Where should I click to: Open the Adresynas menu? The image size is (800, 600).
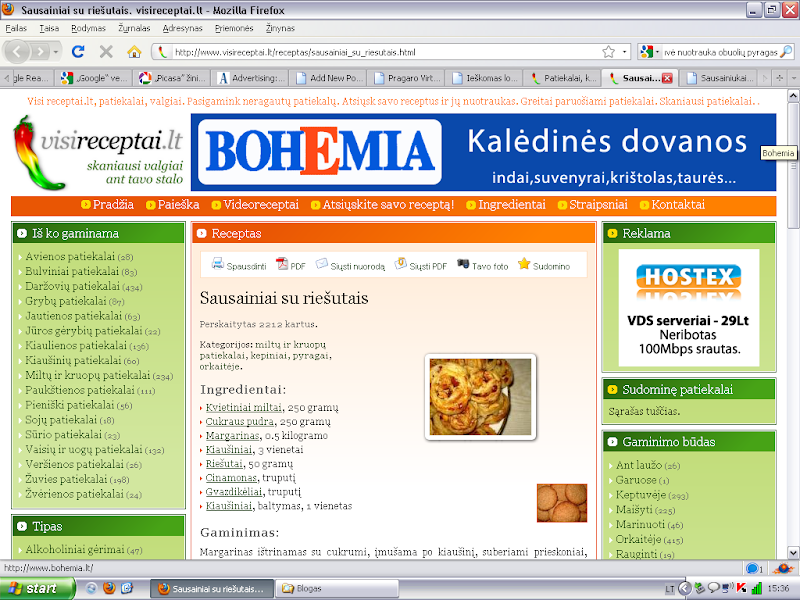pyautogui.click(x=182, y=28)
